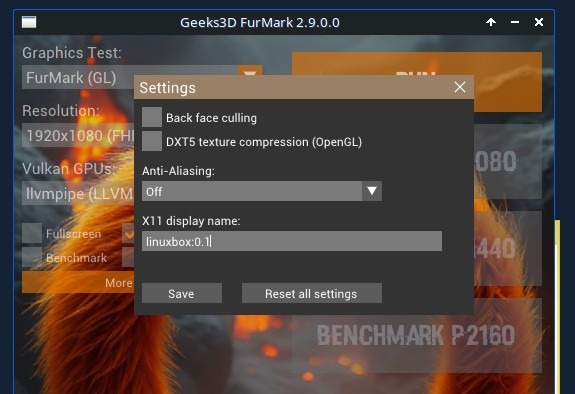The height and width of the screenshot is (394, 575).
Task: Open the Resolution dropdown showing 1920x1080
Action: pos(78,135)
